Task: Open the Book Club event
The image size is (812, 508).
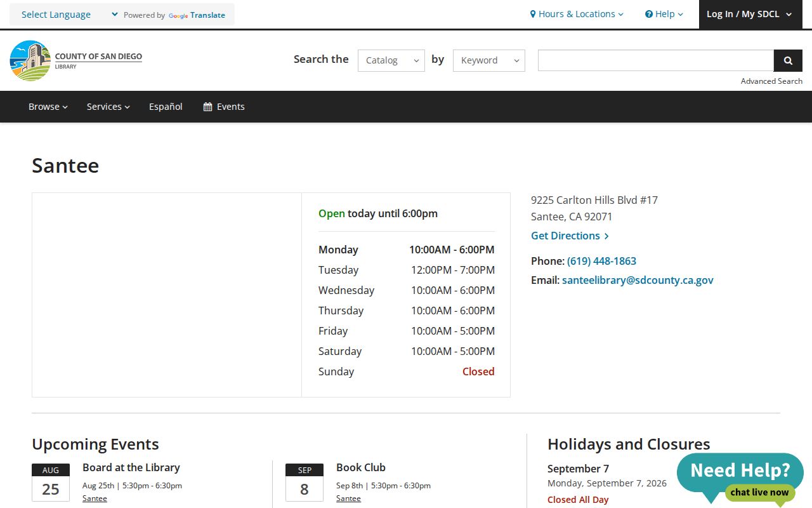Action: coord(361,467)
